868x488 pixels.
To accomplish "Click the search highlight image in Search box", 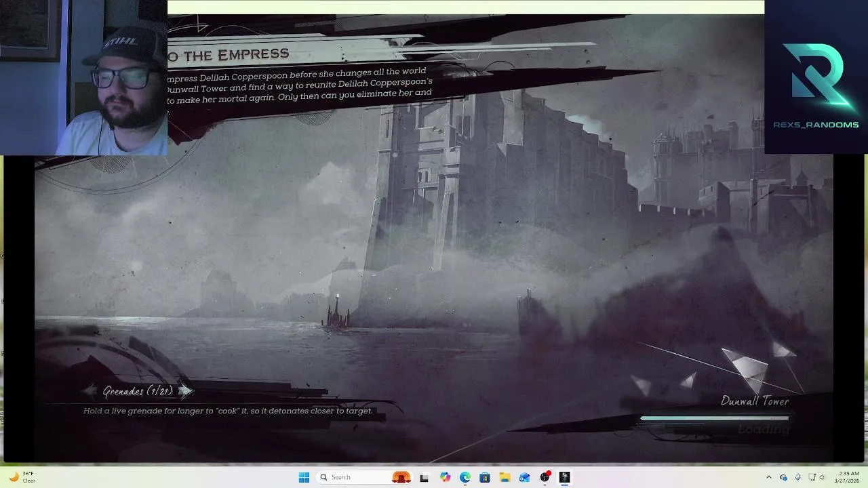I will (x=401, y=477).
